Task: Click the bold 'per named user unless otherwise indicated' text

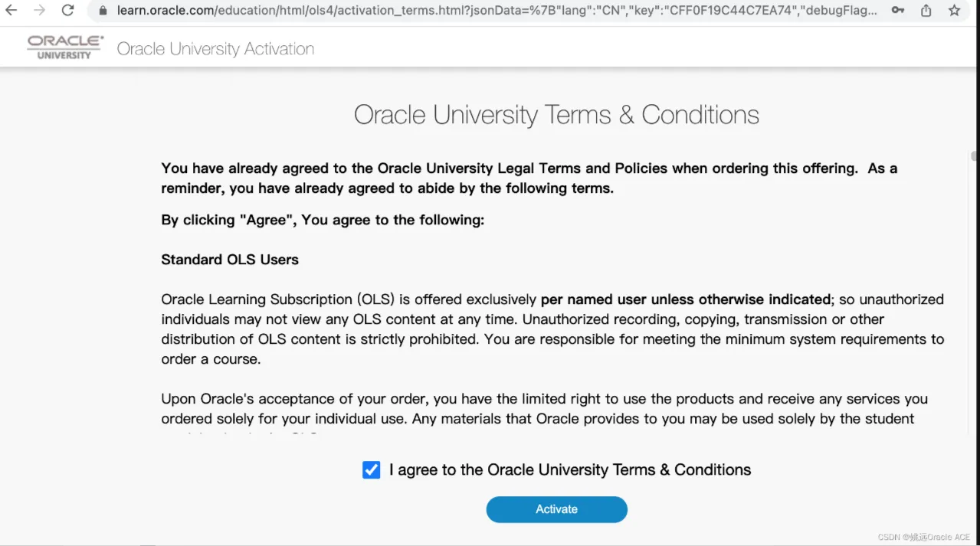Action: (x=685, y=299)
